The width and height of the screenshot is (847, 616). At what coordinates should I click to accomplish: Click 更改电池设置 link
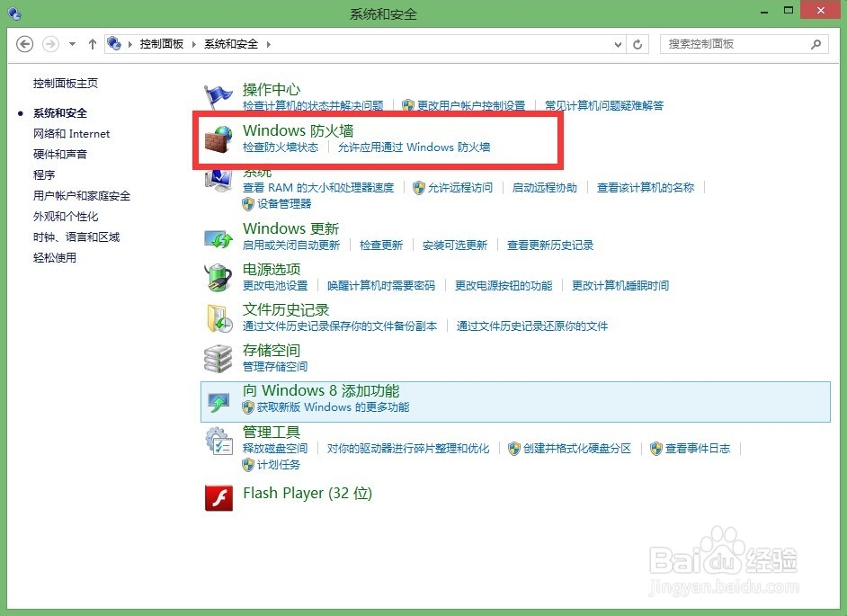pos(275,285)
